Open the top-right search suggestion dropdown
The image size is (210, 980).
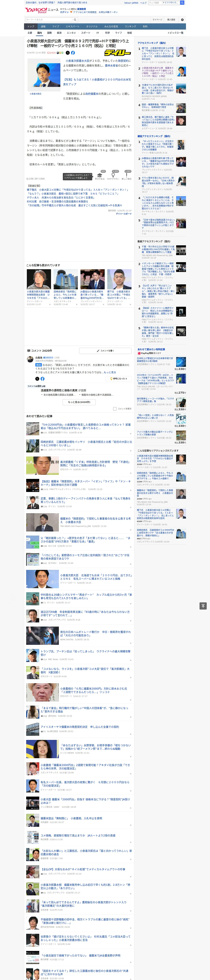[171, 3]
